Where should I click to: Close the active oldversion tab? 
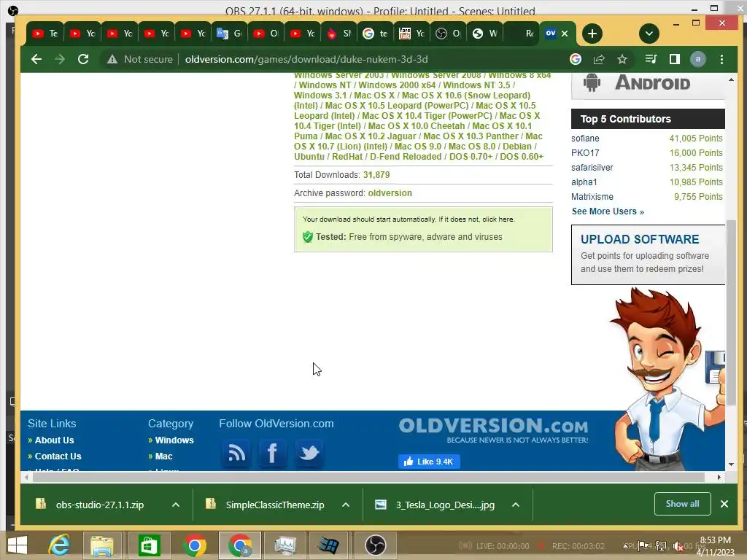(565, 34)
